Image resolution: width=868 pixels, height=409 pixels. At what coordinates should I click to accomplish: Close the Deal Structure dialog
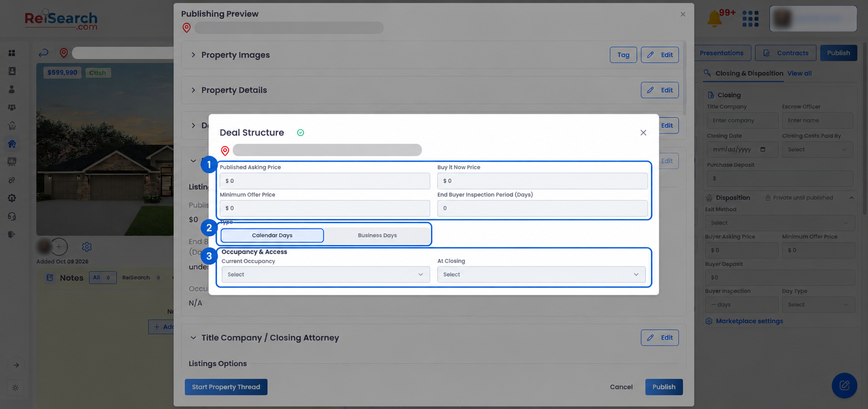tap(643, 133)
